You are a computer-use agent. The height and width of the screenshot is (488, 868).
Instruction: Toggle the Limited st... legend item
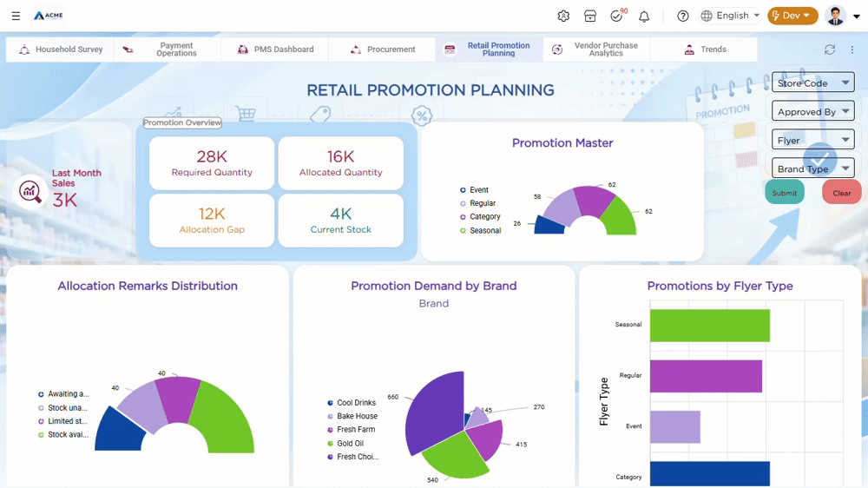click(62, 421)
